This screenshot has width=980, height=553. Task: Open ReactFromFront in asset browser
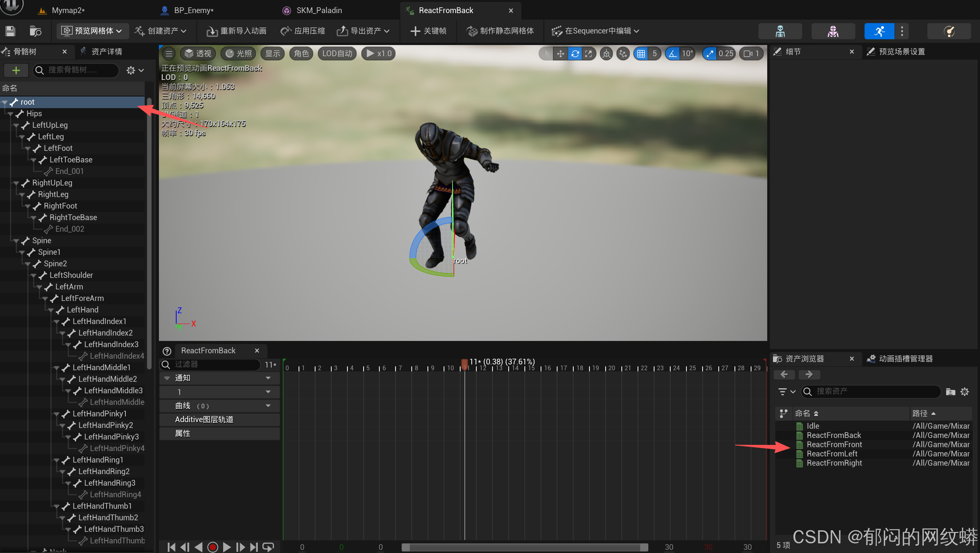click(834, 444)
